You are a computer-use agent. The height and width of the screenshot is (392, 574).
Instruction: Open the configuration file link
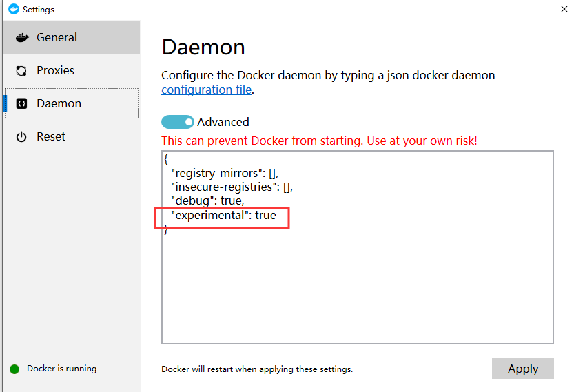[x=206, y=90]
